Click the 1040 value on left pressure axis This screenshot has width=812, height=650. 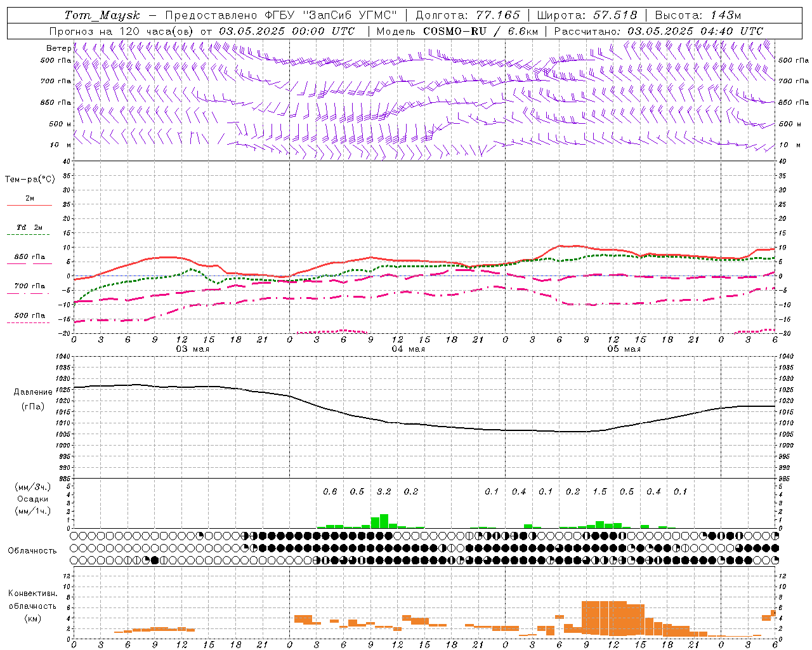62,357
